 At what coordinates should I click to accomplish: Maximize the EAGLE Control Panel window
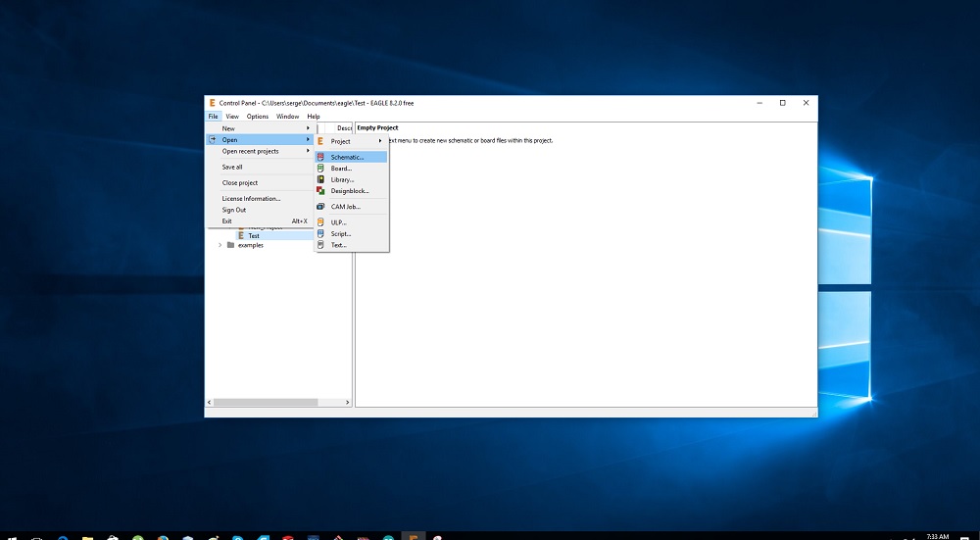click(x=782, y=103)
